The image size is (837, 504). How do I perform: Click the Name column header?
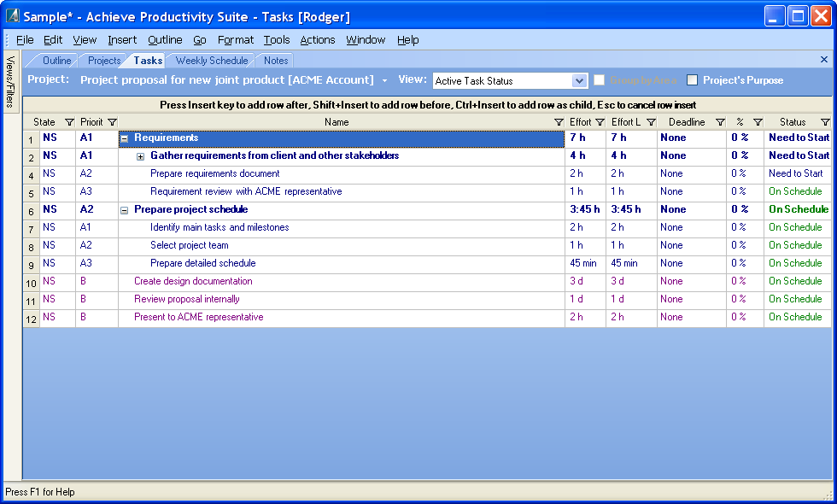[337, 122]
